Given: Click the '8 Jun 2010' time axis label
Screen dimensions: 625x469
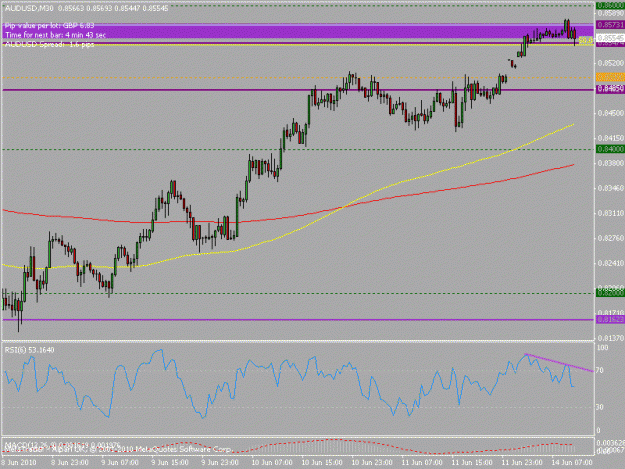Looking at the screenshot, I should pyautogui.click(x=18, y=462).
